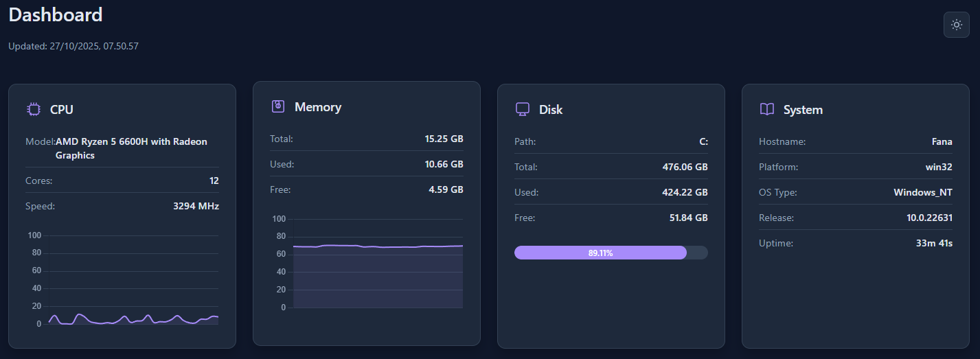
Task: Click the CPU chip icon
Action: (x=33, y=109)
